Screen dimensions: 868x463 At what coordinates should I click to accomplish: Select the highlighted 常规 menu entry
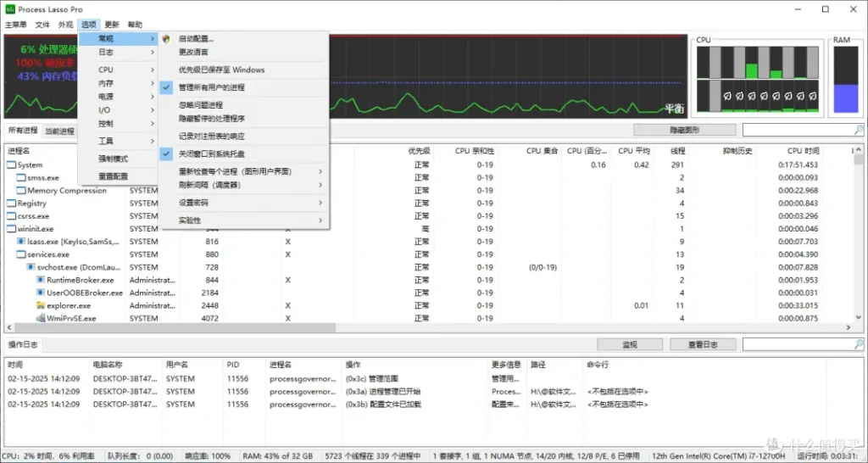click(119, 39)
